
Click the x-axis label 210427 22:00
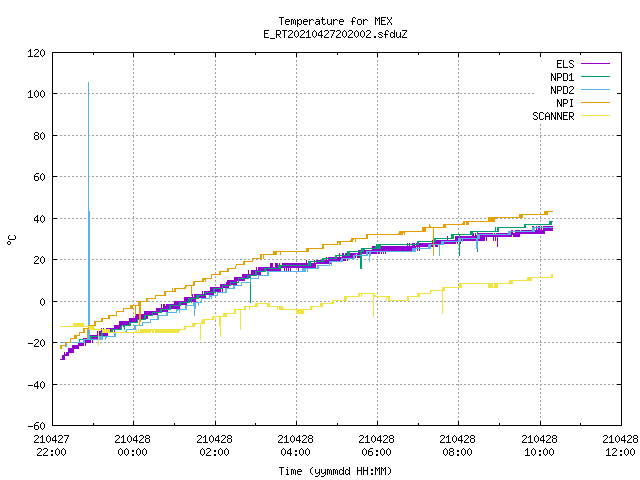pos(51,446)
